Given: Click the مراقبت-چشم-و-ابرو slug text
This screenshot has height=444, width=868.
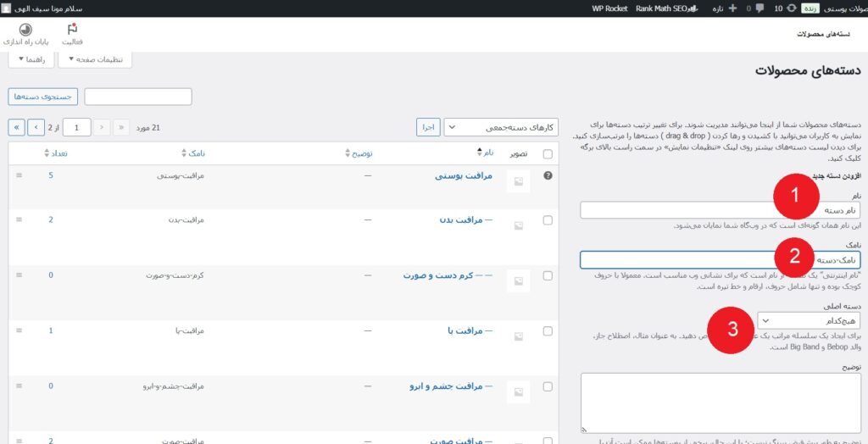Looking at the screenshot, I should [173, 386].
